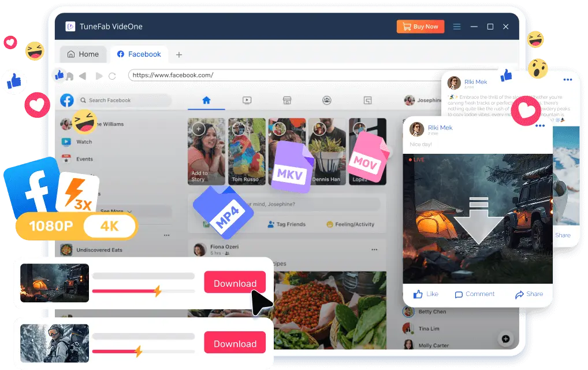Add a new browser tab
The image size is (588, 370).
pos(179,55)
